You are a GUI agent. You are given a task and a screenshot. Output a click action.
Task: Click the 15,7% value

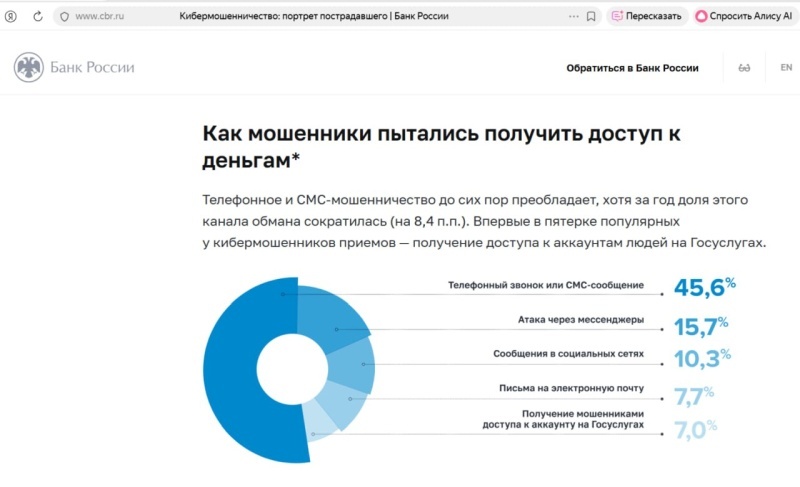tap(701, 326)
